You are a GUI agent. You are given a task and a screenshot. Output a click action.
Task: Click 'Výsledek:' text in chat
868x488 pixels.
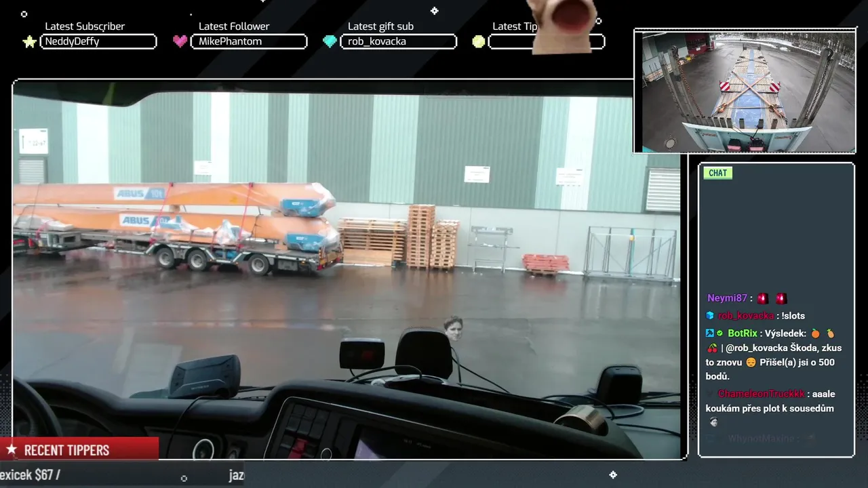(787, 333)
